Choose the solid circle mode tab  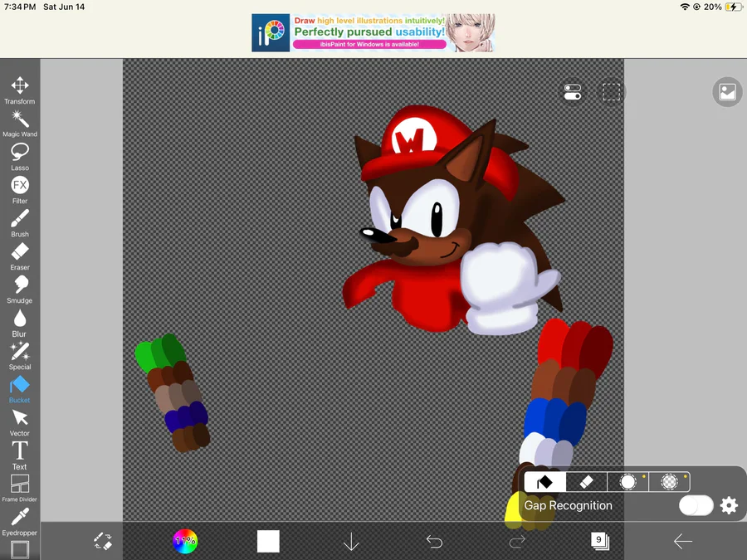628,482
